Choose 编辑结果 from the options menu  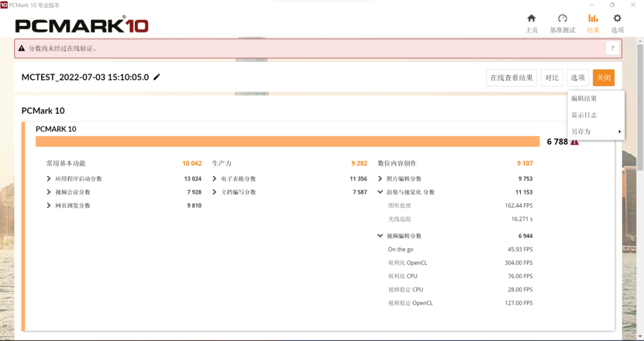(596, 98)
